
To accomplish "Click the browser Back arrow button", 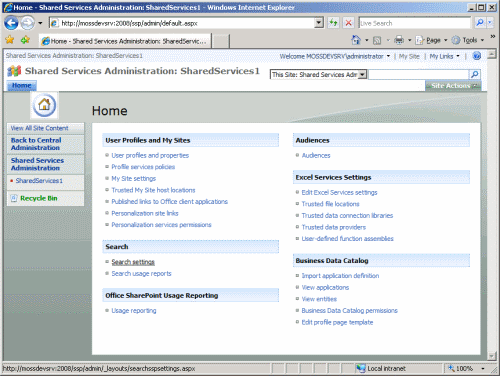I will 11,23.
